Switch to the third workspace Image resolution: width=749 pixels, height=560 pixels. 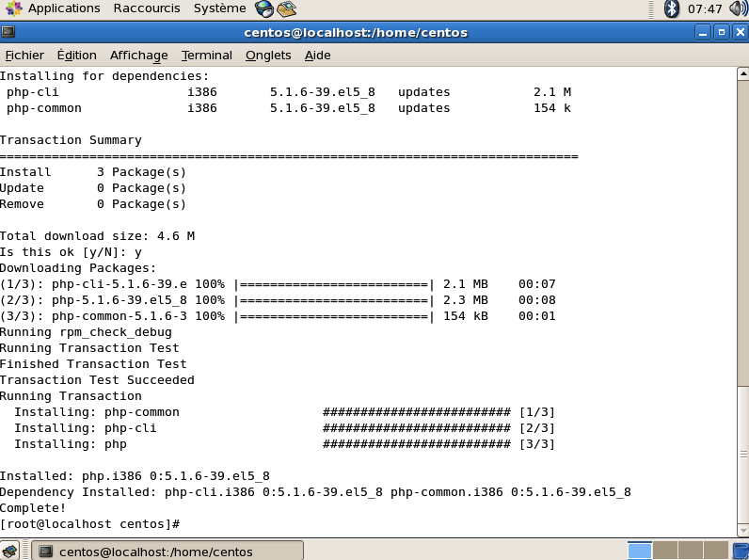(x=690, y=551)
